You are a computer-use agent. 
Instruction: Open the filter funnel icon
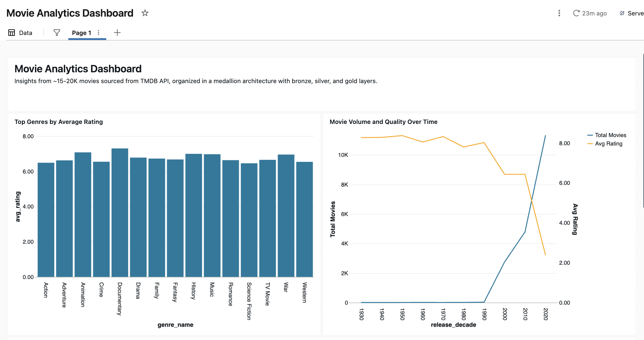point(57,33)
